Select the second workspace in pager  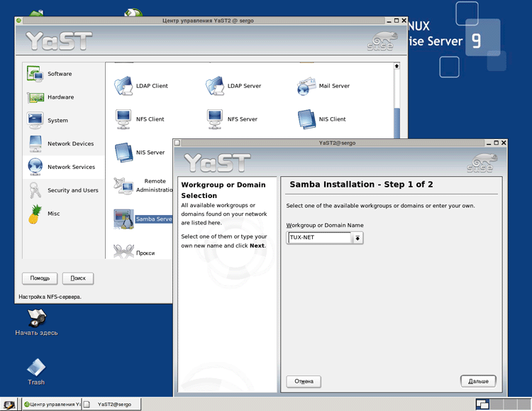[497, 404]
